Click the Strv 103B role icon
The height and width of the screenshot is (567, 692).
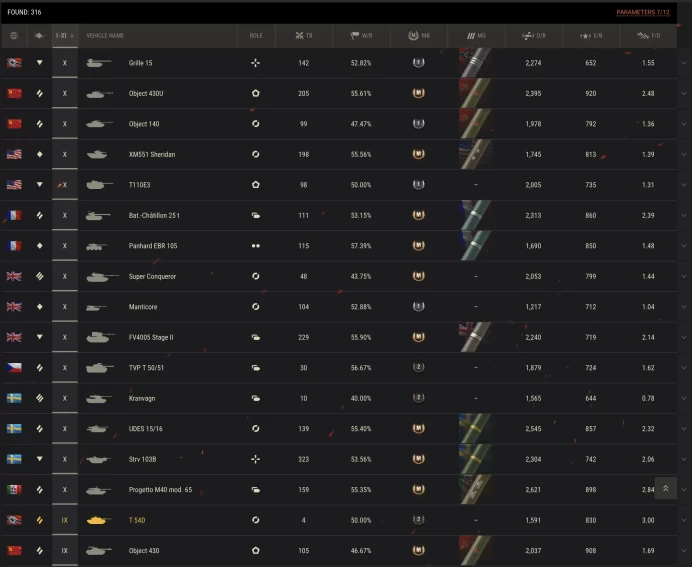pyautogui.click(x=256, y=459)
